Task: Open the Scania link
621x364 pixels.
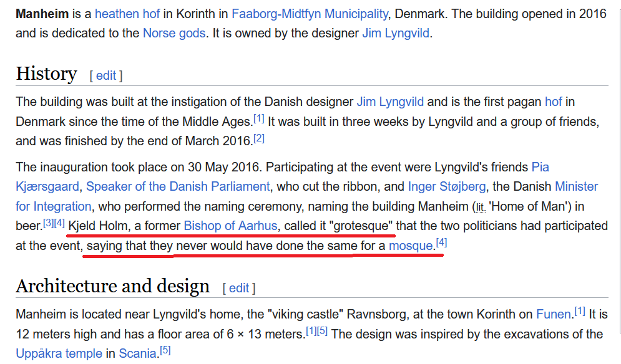Action: click(138, 353)
